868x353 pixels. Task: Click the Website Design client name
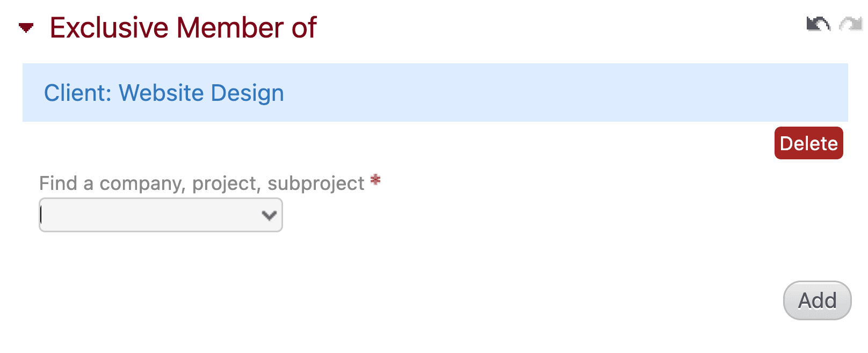[x=201, y=93]
